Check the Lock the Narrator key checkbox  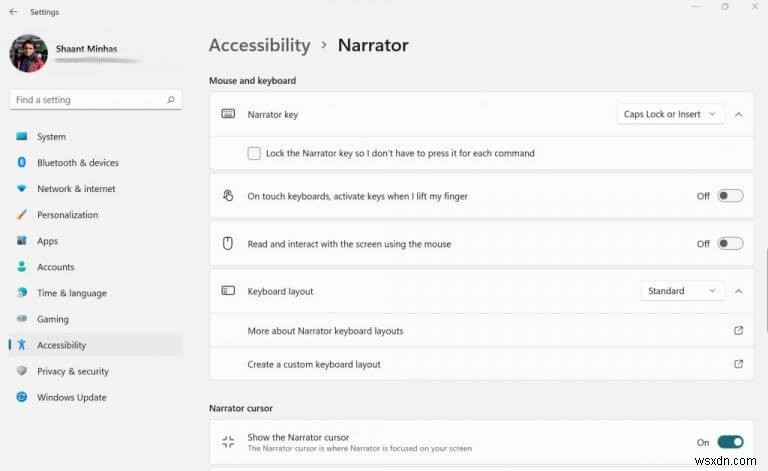coord(254,153)
